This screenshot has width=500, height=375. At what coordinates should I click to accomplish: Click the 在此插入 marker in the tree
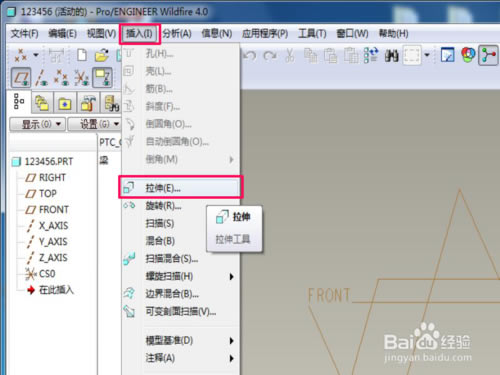point(50,290)
